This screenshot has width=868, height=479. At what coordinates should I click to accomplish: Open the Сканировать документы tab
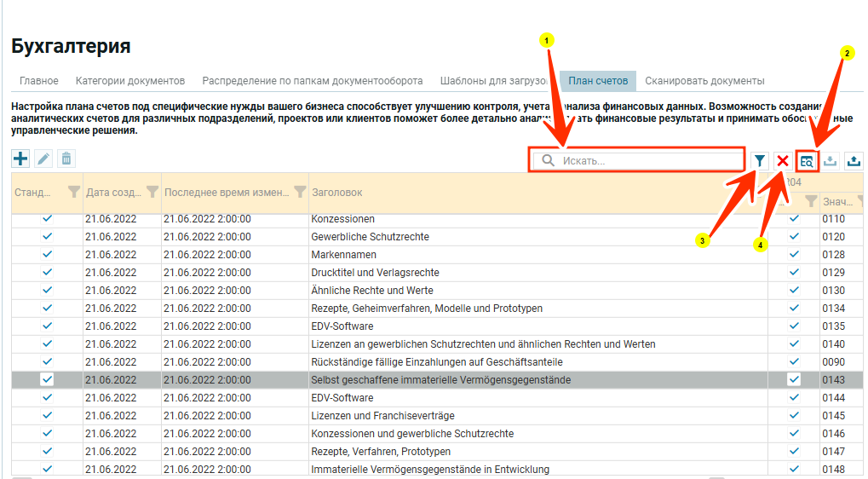(x=704, y=81)
